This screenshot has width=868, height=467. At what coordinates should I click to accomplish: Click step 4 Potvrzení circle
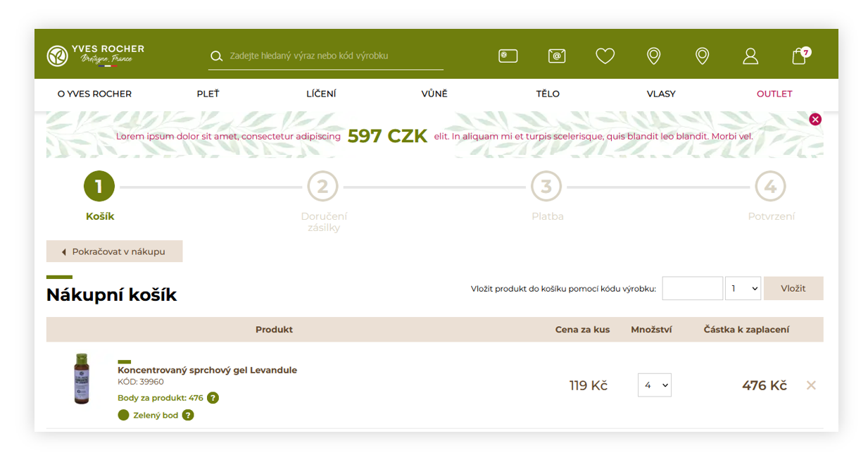[770, 187]
